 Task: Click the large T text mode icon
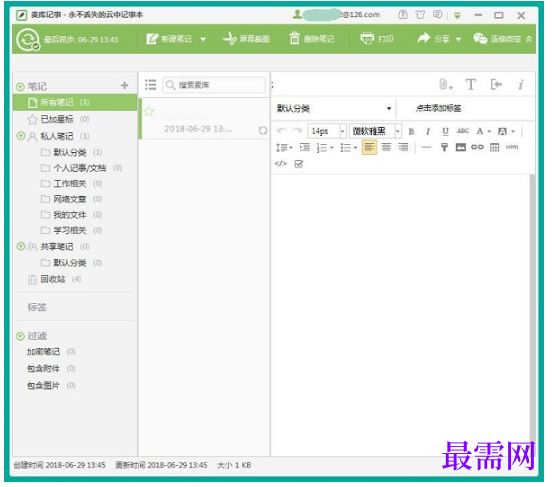tap(471, 85)
